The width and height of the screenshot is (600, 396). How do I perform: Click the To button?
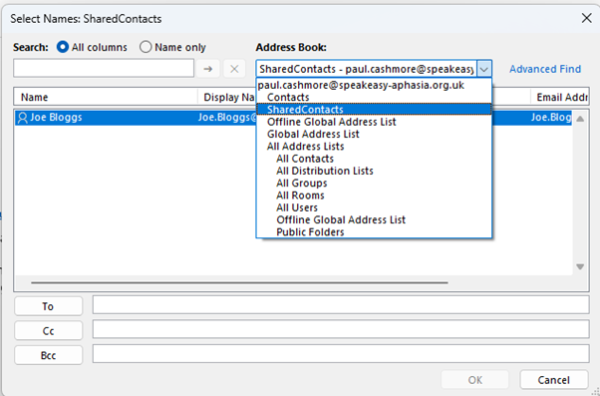48,306
